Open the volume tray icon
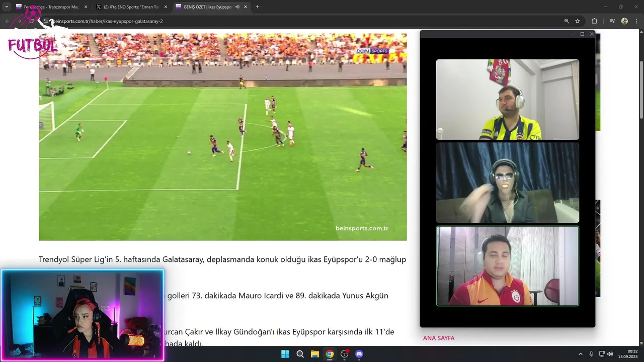Viewport: 644px width, 362px height. tap(610, 354)
